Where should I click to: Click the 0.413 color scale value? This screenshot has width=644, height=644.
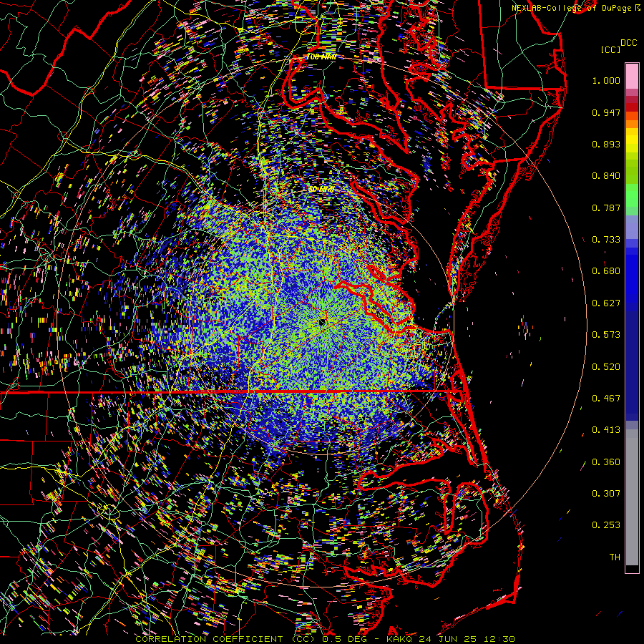(x=606, y=430)
